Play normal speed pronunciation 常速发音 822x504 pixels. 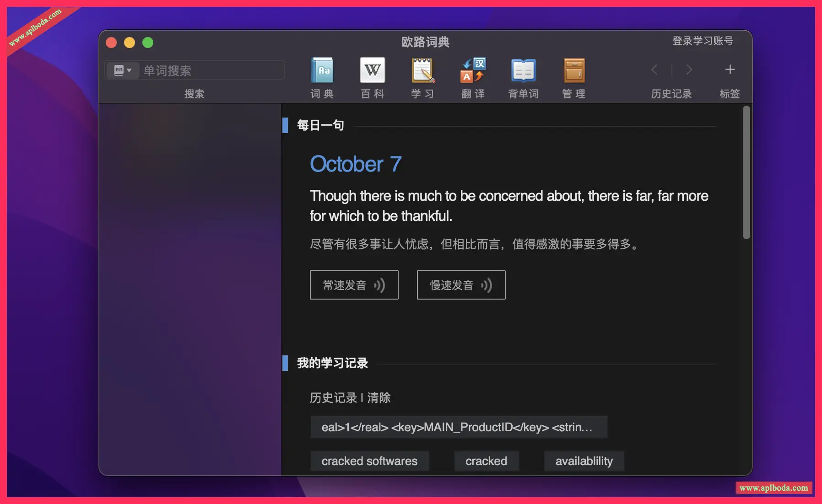pyautogui.click(x=354, y=285)
